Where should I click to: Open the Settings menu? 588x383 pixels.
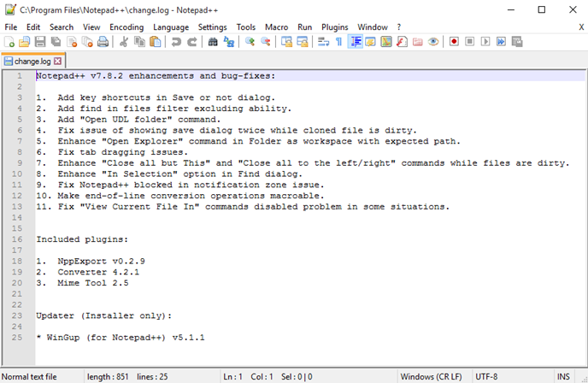pyautogui.click(x=212, y=27)
